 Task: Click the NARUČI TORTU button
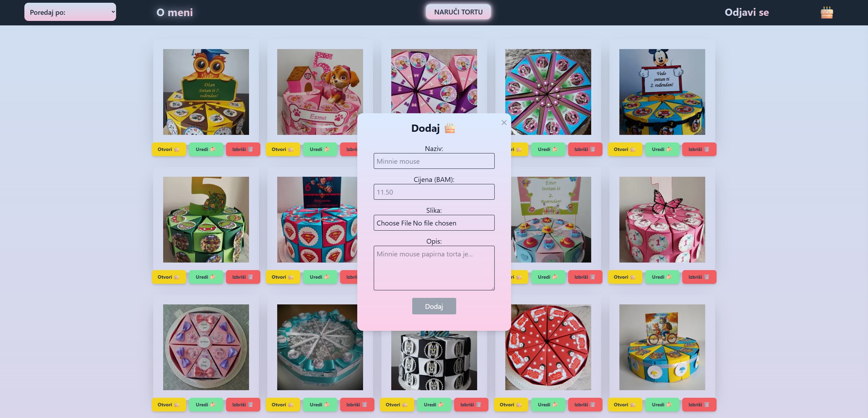point(458,12)
